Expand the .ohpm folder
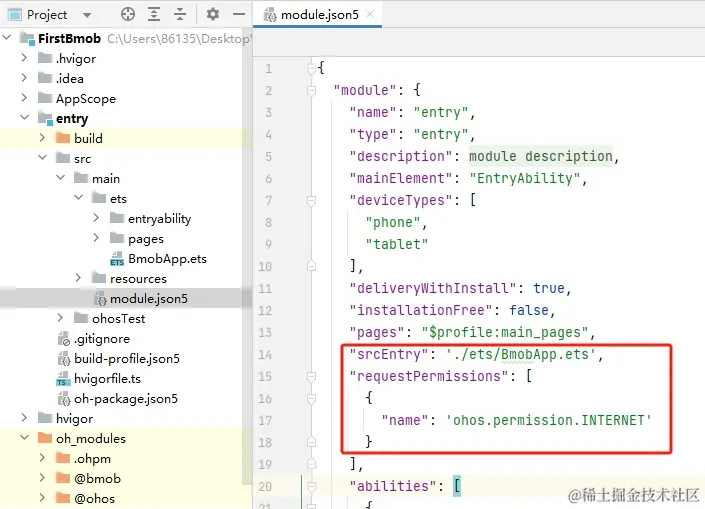 (42, 458)
